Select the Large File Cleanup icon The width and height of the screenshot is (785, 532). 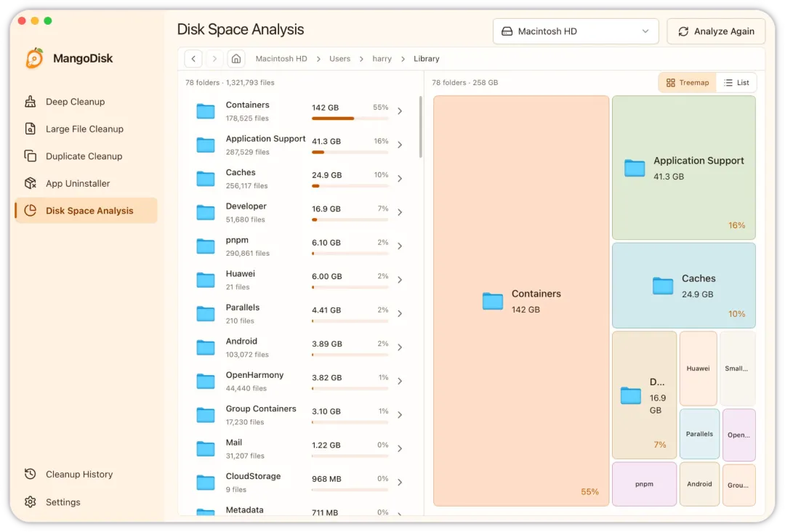[30, 129]
